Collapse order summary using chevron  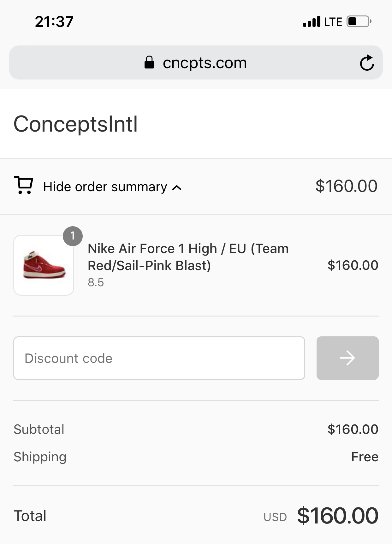177,188
